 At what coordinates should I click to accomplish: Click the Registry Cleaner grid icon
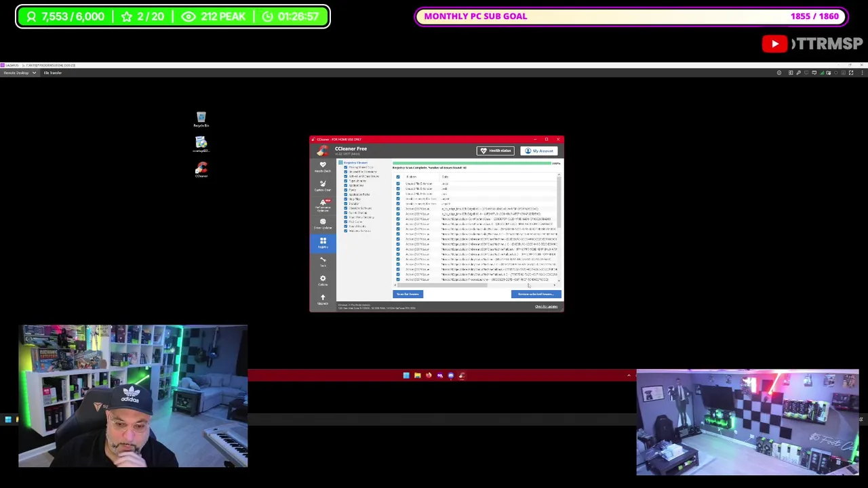(x=340, y=163)
